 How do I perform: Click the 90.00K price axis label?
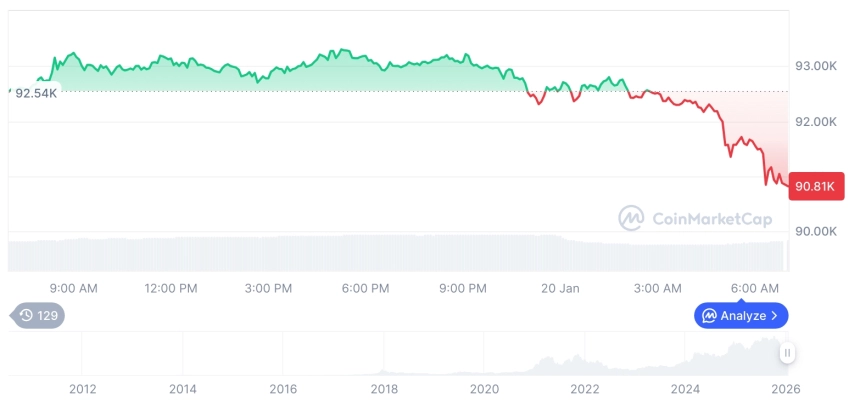click(815, 231)
